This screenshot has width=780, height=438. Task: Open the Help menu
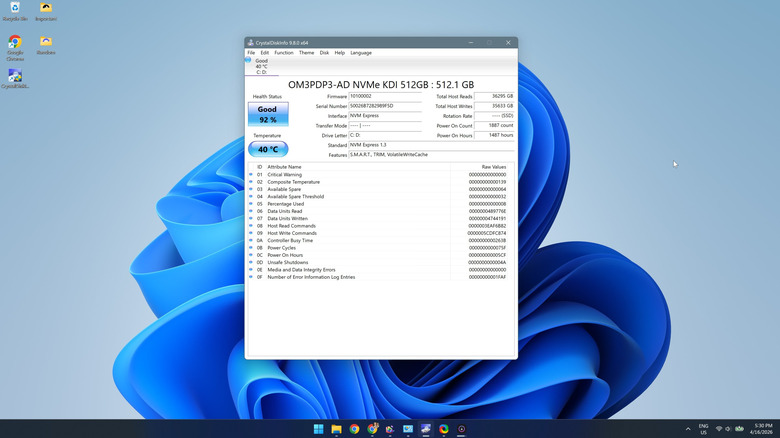point(340,53)
